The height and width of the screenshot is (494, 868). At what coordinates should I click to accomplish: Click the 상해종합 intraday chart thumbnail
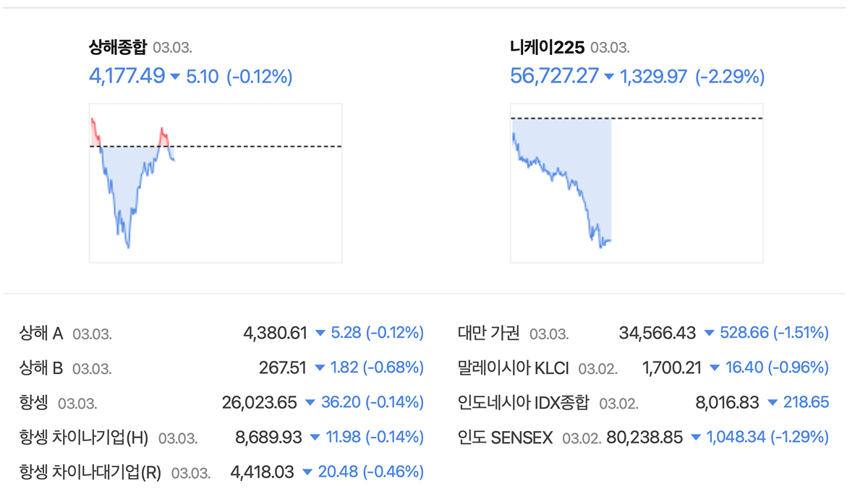pos(215,183)
